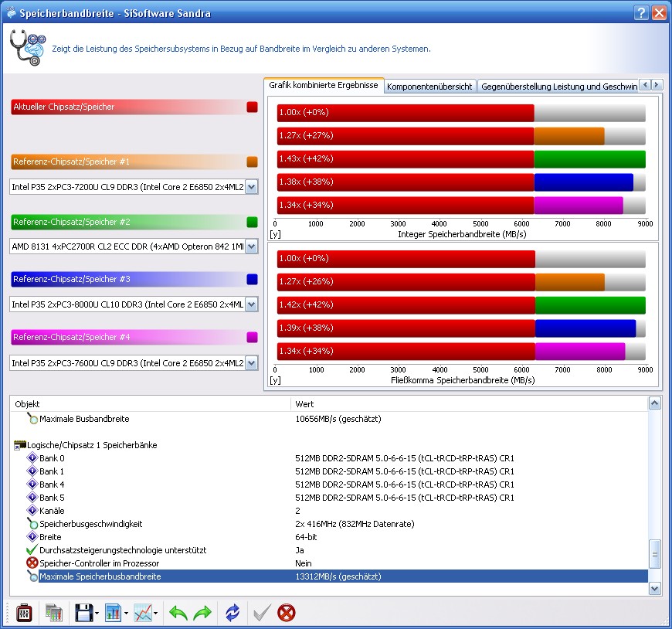Open the bar chart icon dropdown arrow

[126, 613]
